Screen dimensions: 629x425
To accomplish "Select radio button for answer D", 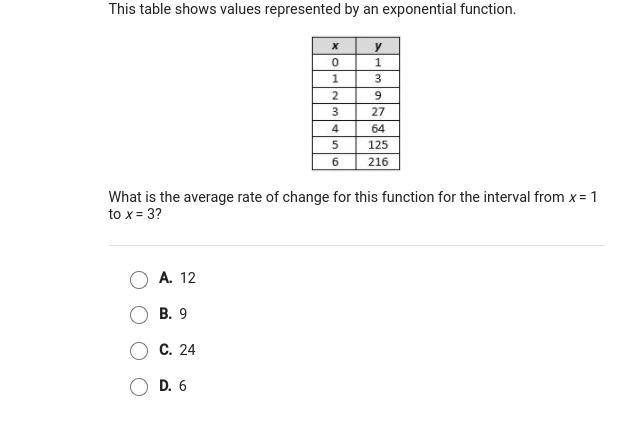I will click(x=139, y=387).
